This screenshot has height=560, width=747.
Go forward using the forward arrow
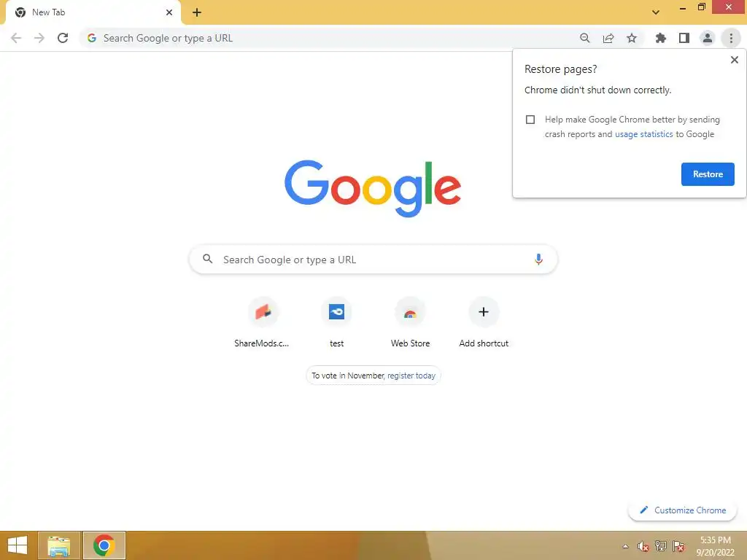coord(39,38)
